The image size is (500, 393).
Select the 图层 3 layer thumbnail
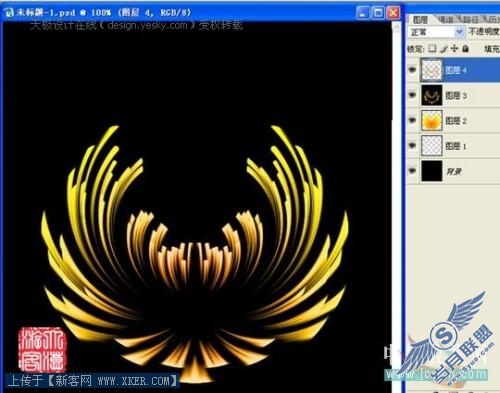point(432,95)
